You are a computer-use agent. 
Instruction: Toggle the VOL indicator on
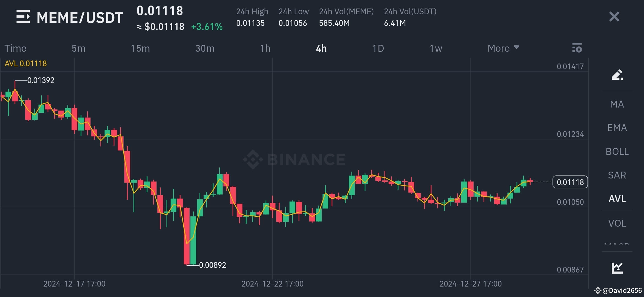617,223
